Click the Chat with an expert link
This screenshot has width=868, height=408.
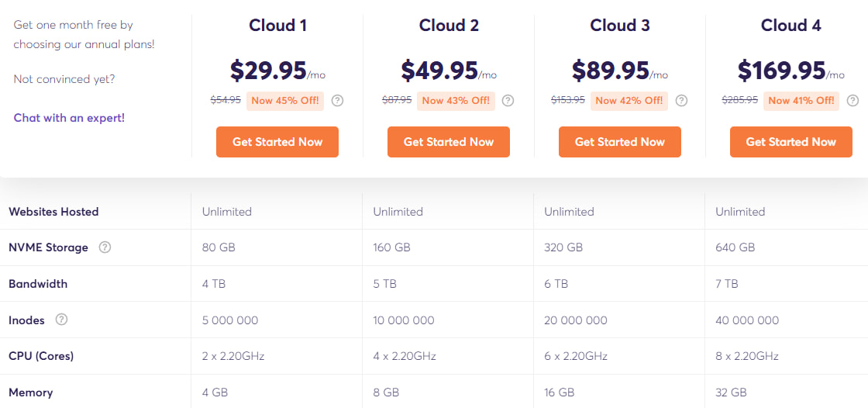[69, 118]
